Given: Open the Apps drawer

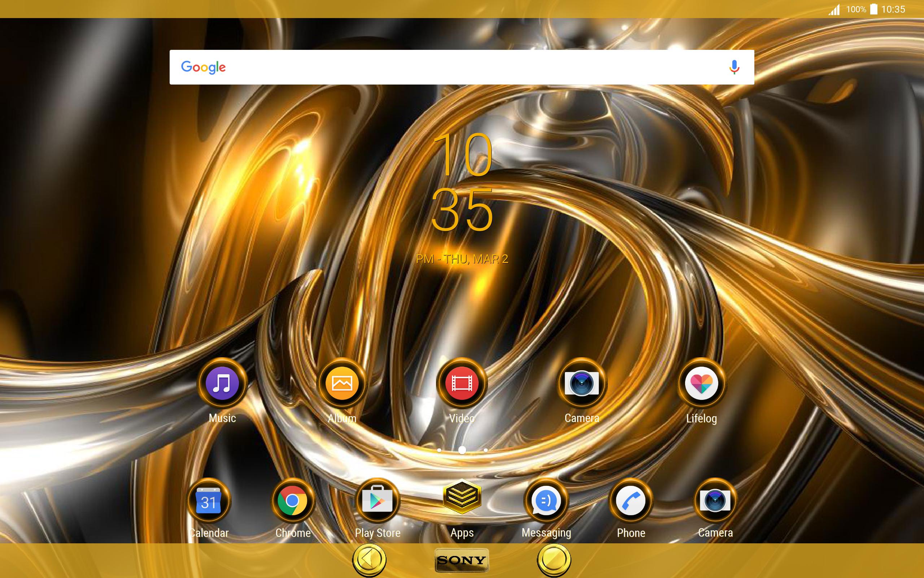Looking at the screenshot, I should pyautogui.click(x=462, y=497).
